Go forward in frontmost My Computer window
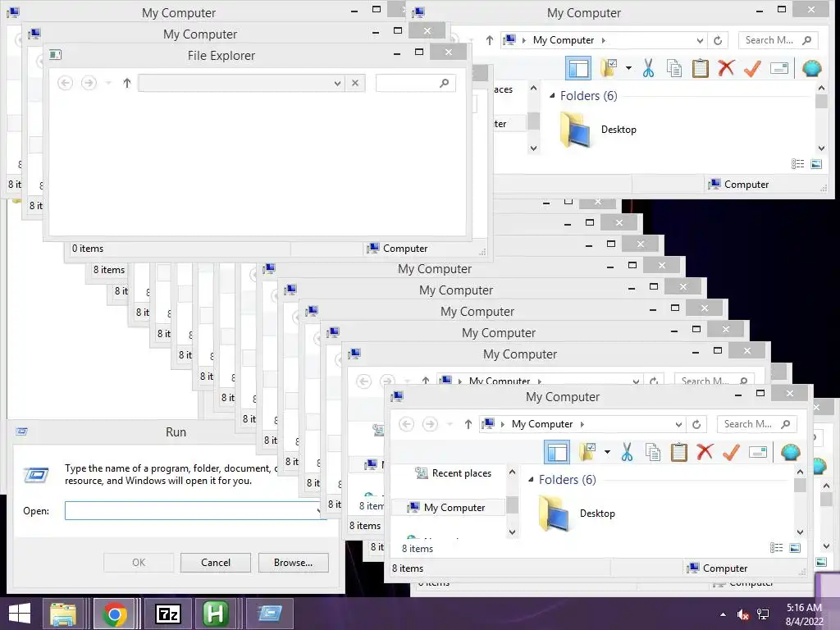The height and width of the screenshot is (630, 840). coord(430,424)
